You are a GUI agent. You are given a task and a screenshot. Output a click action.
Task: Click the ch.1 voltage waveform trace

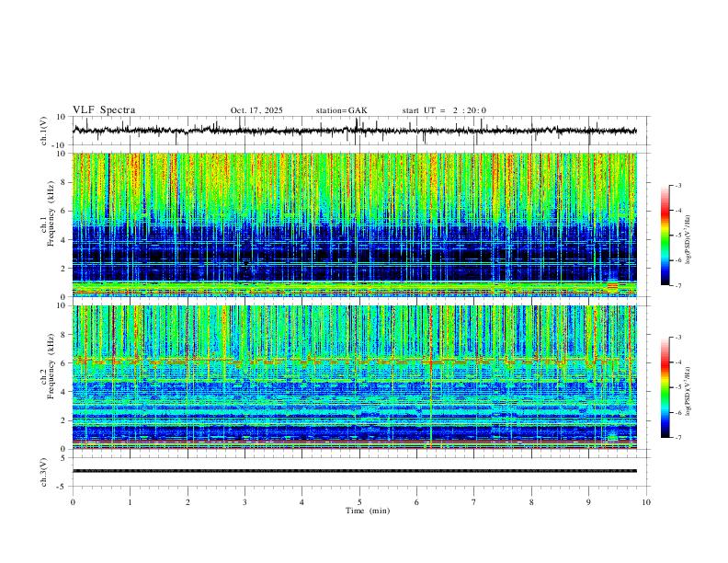point(354,131)
